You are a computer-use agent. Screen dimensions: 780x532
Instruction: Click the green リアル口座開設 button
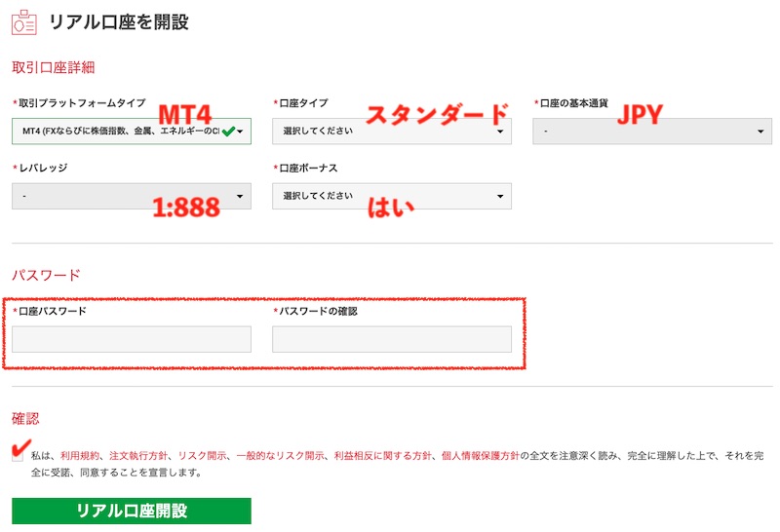tap(132, 511)
